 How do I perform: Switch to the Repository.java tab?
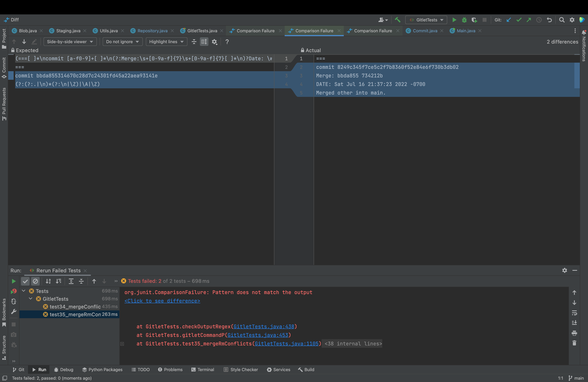coord(152,31)
